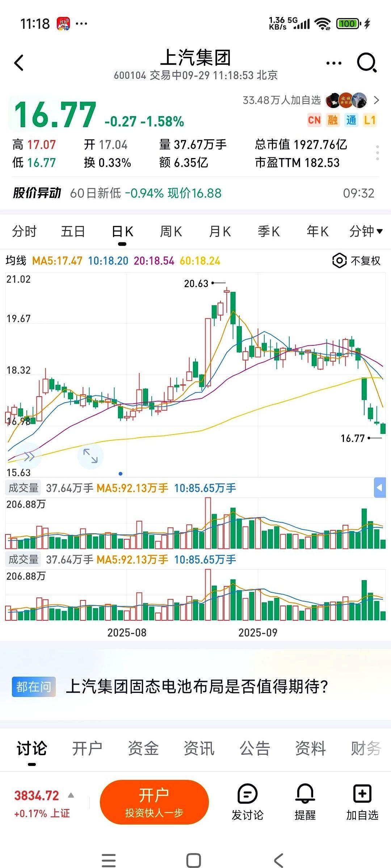
Task: Tap the 60:18.24 moving average value
Action: (x=200, y=261)
